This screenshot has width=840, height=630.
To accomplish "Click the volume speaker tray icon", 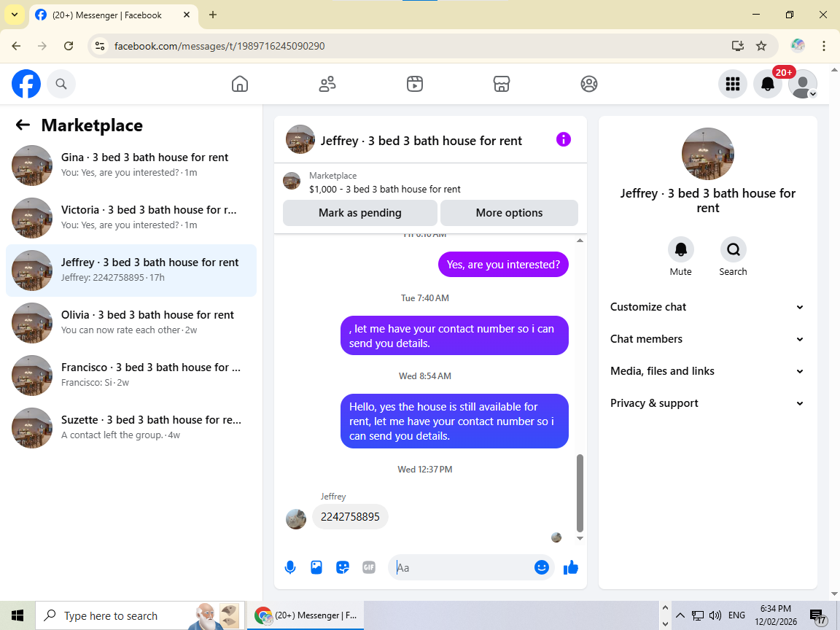I will click(715, 615).
